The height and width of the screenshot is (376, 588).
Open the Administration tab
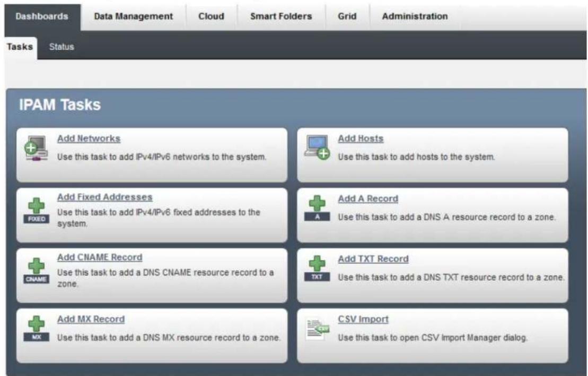pos(415,16)
